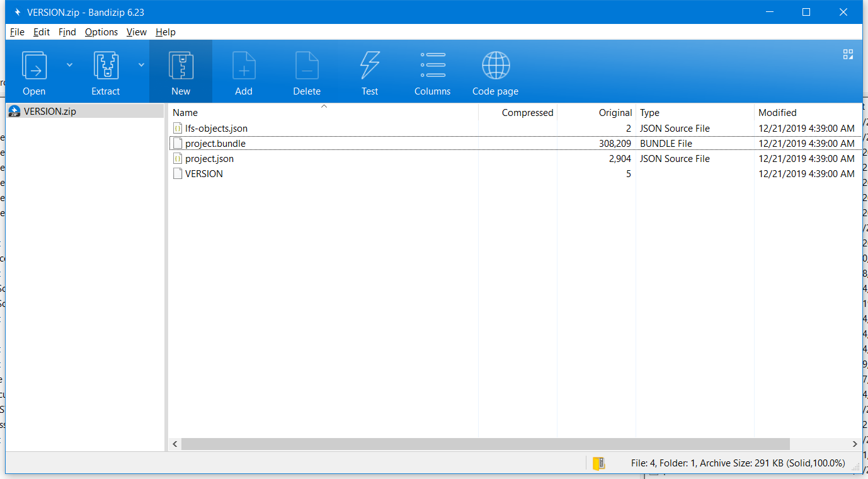
Task: Run the Test archive tool
Action: click(x=370, y=65)
